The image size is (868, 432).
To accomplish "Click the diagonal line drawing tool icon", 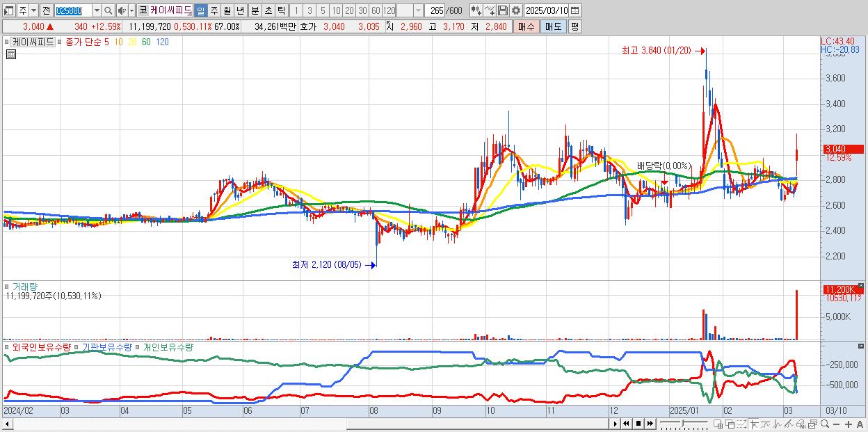I will pyautogui.click(x=789, y=424).
